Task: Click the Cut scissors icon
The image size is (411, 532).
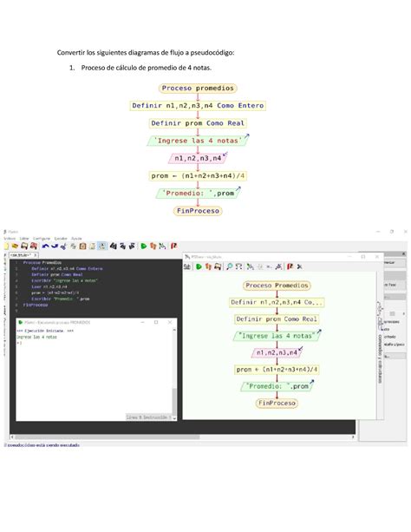Action: 63,246
